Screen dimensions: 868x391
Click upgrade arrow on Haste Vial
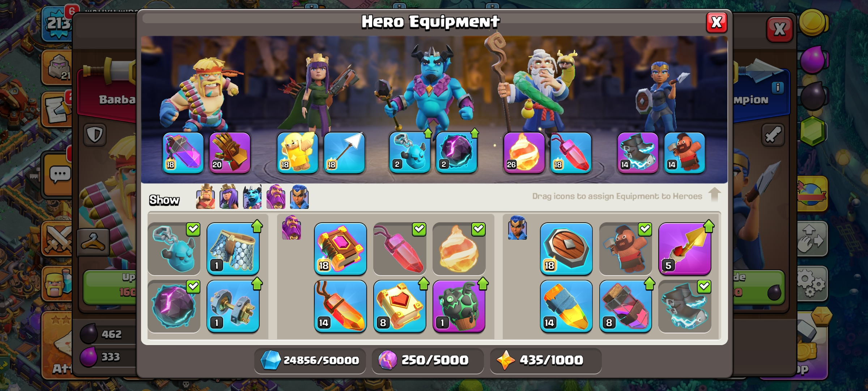[649, 284]
